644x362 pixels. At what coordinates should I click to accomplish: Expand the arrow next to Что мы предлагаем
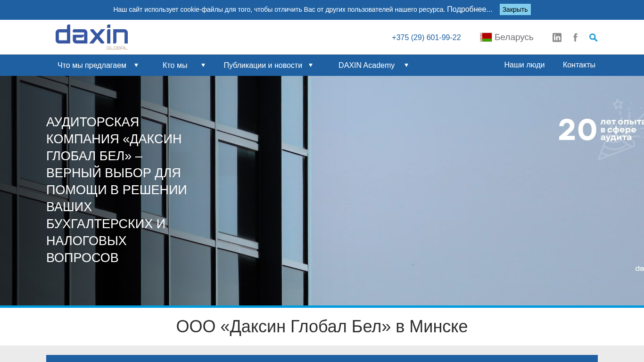136,65
